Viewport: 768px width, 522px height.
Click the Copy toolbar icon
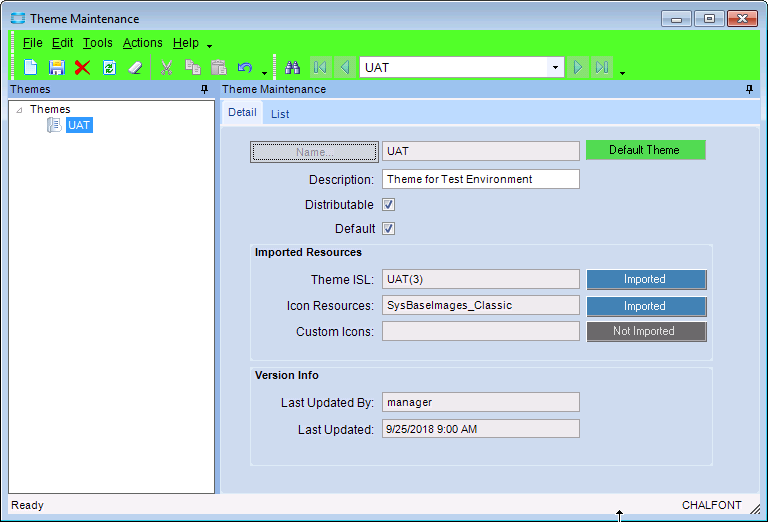(192, 67)
